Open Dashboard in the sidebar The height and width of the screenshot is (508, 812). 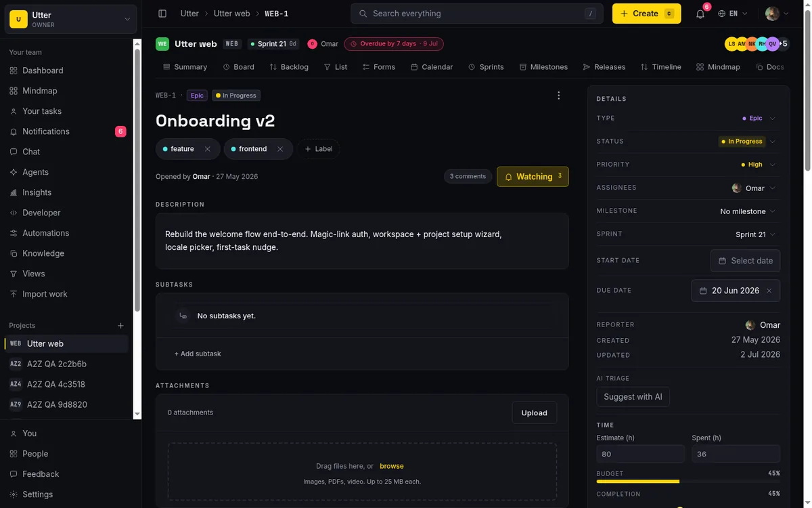coord(68,70)
